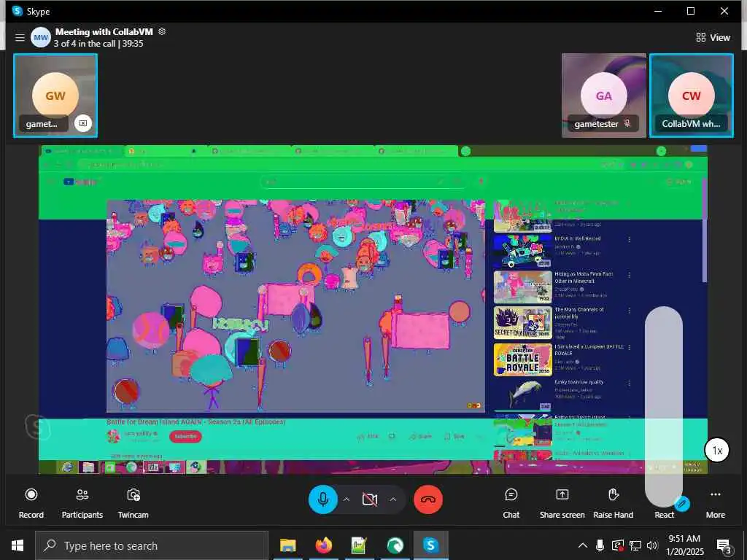Image resolution: width=747 pixels, height=560 pixels.
Task: Open Twincam option
Action: click(133, 503)
